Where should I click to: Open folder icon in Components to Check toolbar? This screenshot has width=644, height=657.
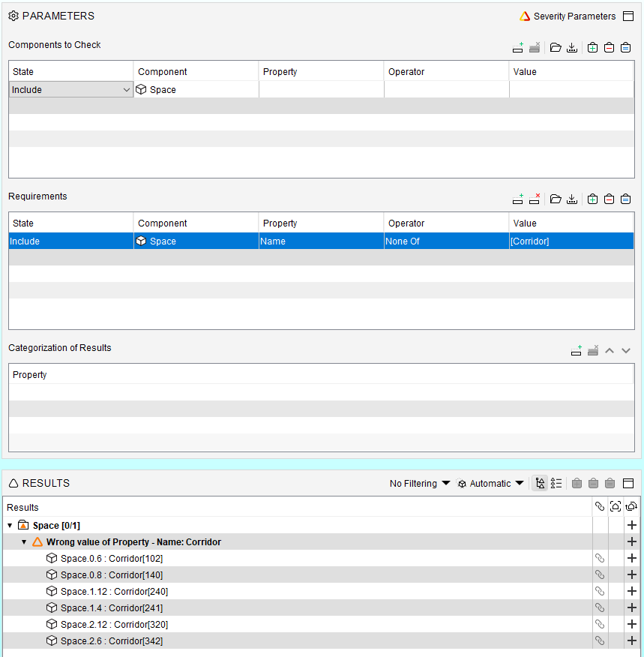pyautogui.click(x=556, y=48)
